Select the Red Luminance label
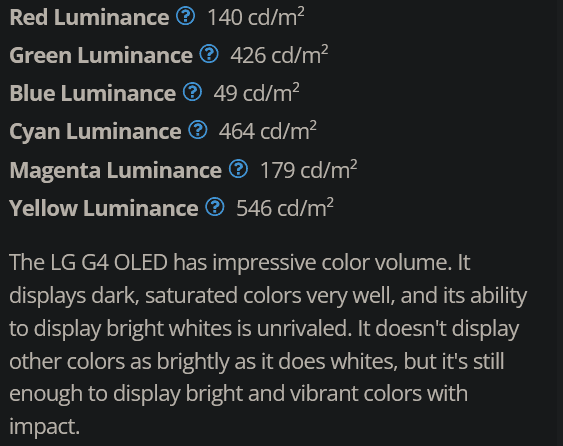The image size is (563, 446). coord(89,17)
